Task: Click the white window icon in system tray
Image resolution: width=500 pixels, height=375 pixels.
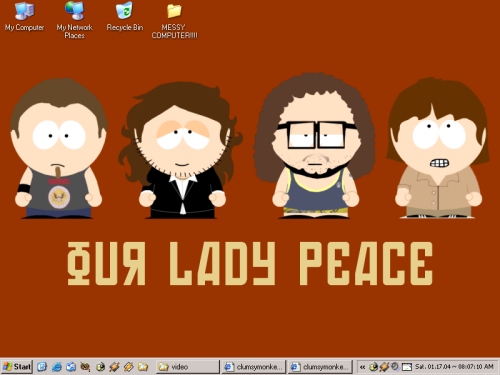Action: coord(407,367)
